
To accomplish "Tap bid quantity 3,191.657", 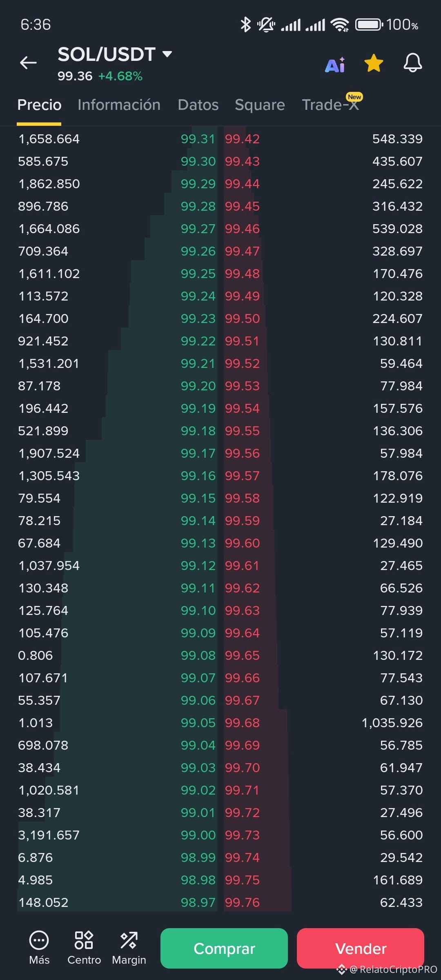I will click(x=49, y=835).
